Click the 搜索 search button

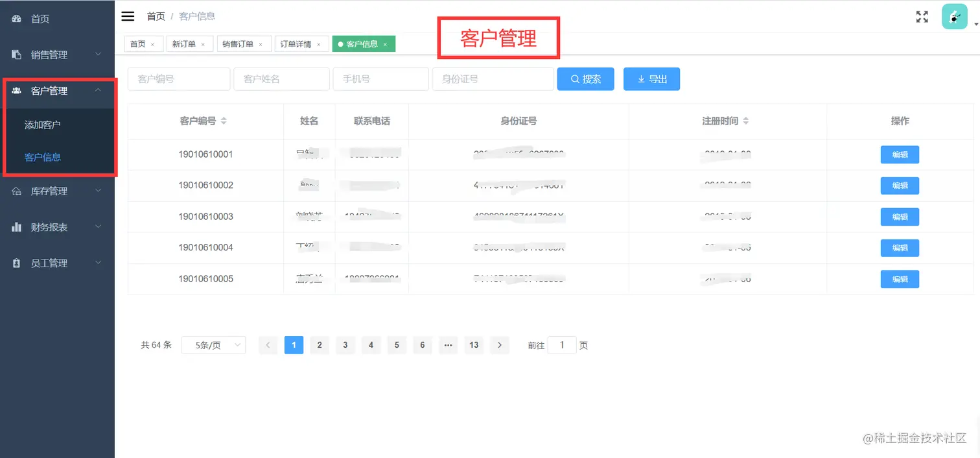(x=585, y=79)
